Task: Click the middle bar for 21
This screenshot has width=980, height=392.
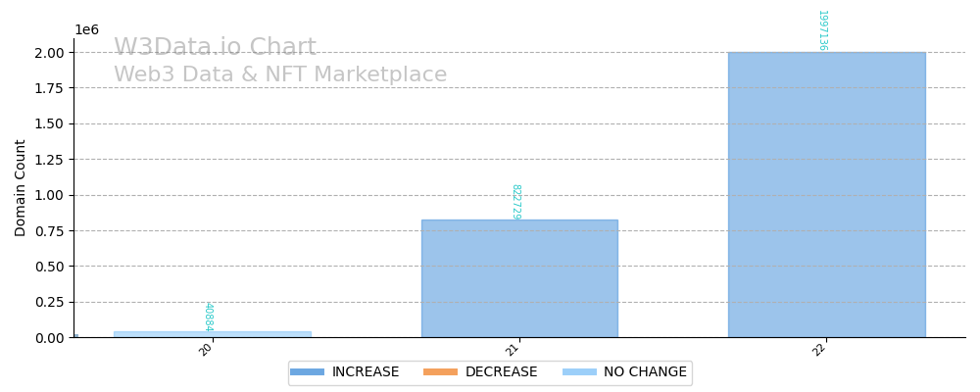Action: [x=519, y=278]
